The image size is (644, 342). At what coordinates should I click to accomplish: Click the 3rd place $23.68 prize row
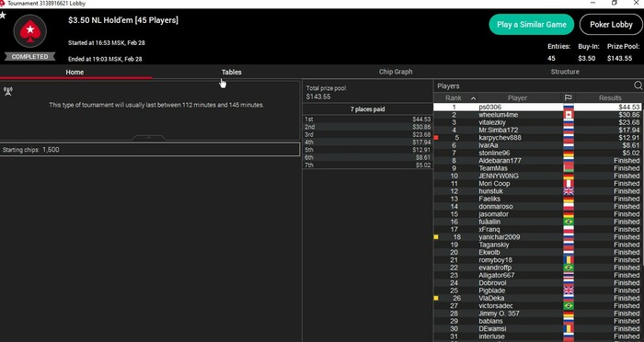coord(368,134)
